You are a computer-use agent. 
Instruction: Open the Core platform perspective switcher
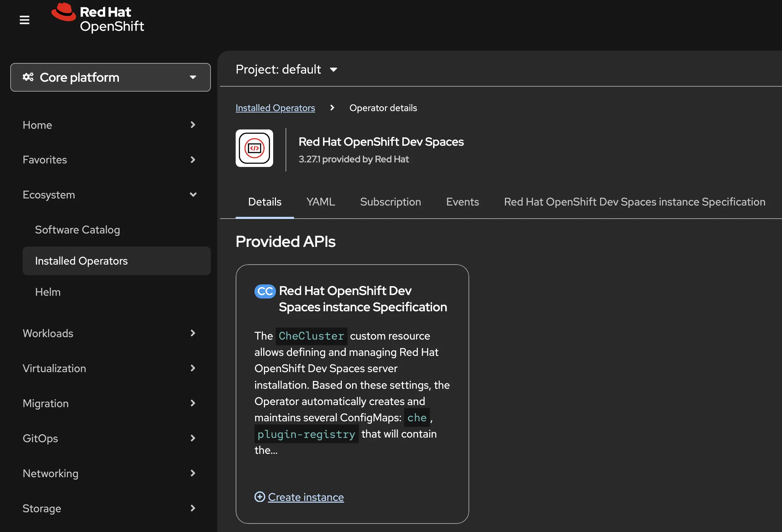(x=110, y=77)
